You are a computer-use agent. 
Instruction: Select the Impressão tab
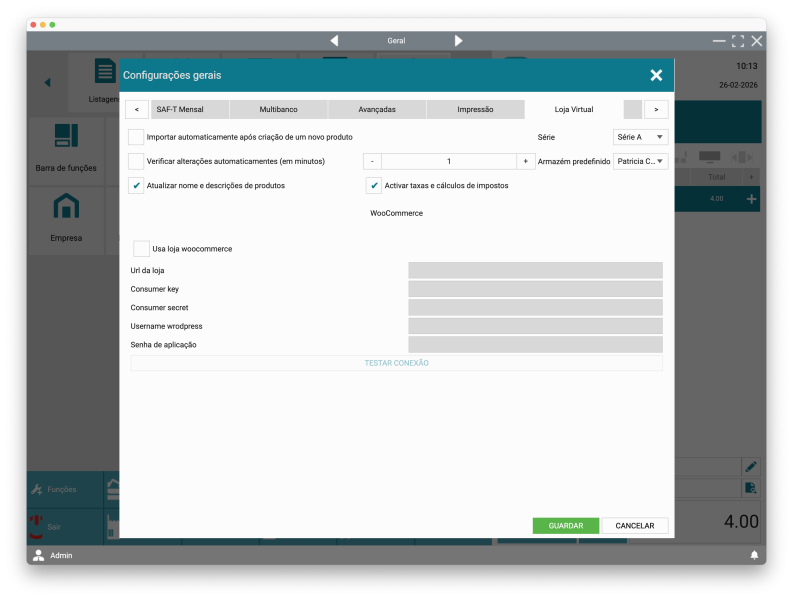pyautogui.click(x=475, y=109)
